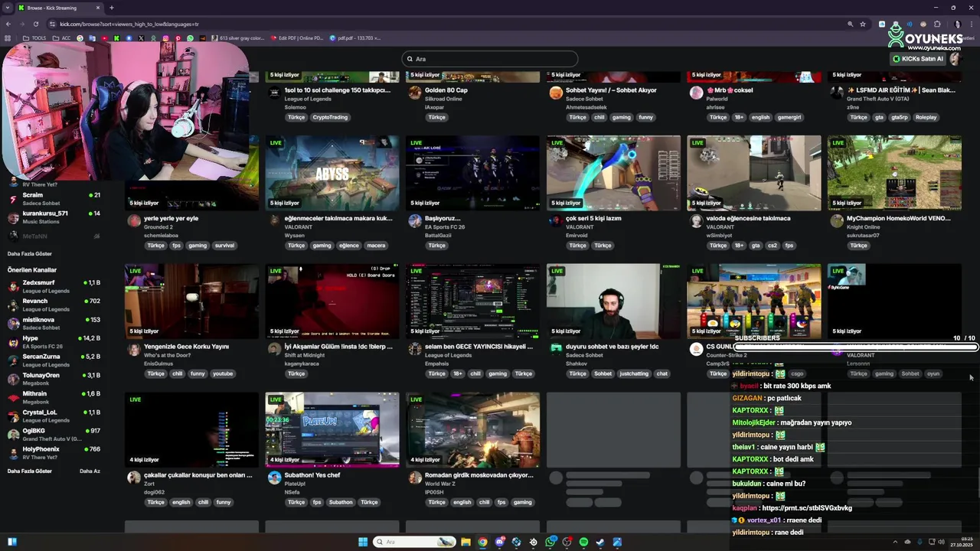Viewport: 980px width, 551px height.
Task: Open Spotify from the taskbar
Action: tap(583, 542)
